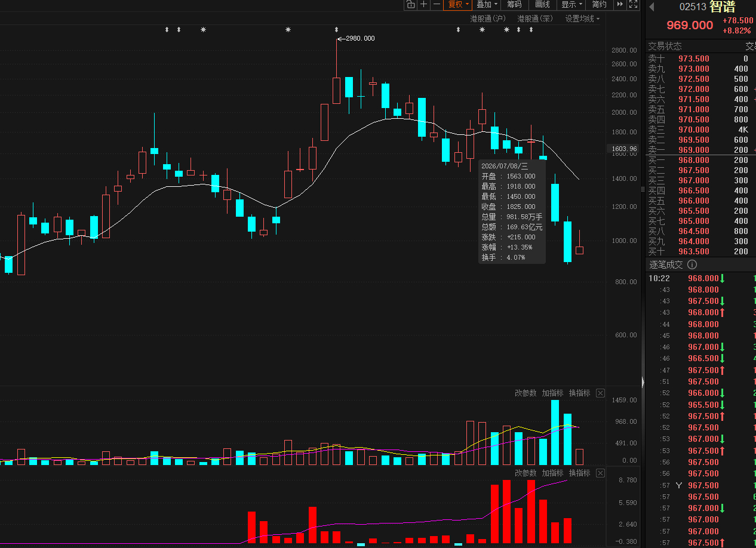Click the back triangle beside 02513
The width and height of the screenshot is (756, 548).
coord(651,7)
